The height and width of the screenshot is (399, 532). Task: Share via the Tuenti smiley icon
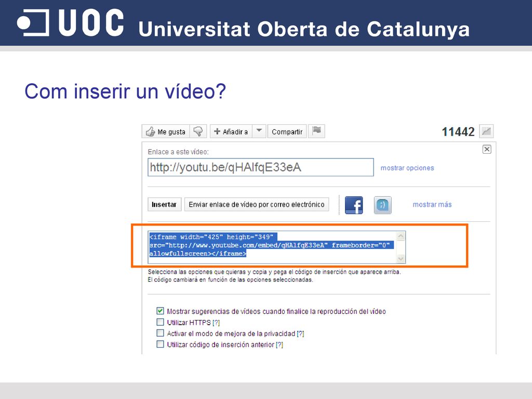coord(383,205)
